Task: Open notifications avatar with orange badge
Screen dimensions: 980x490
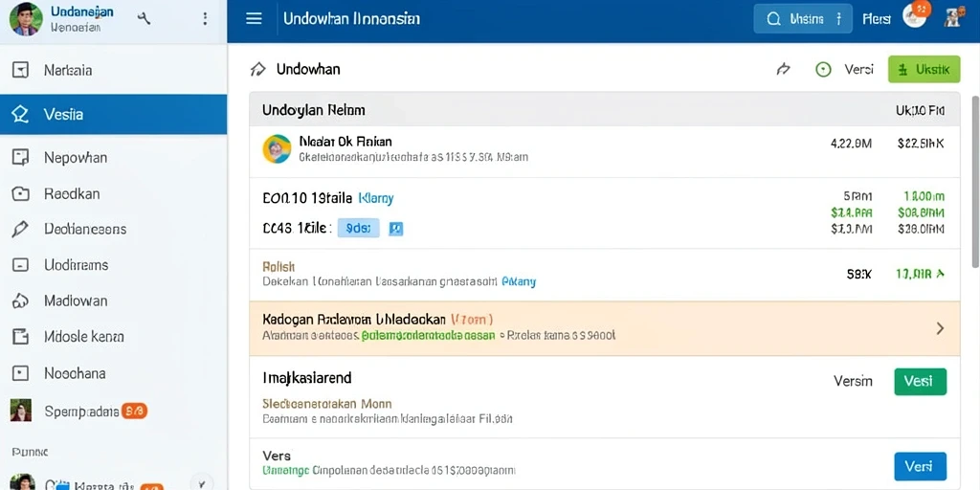Action: [x=916, y=15]
